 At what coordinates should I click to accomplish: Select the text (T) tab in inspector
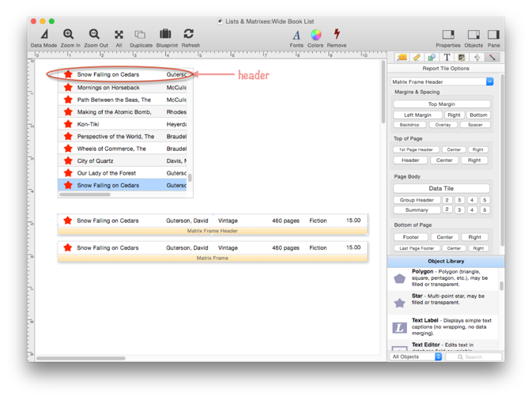(x=447, y=58)
